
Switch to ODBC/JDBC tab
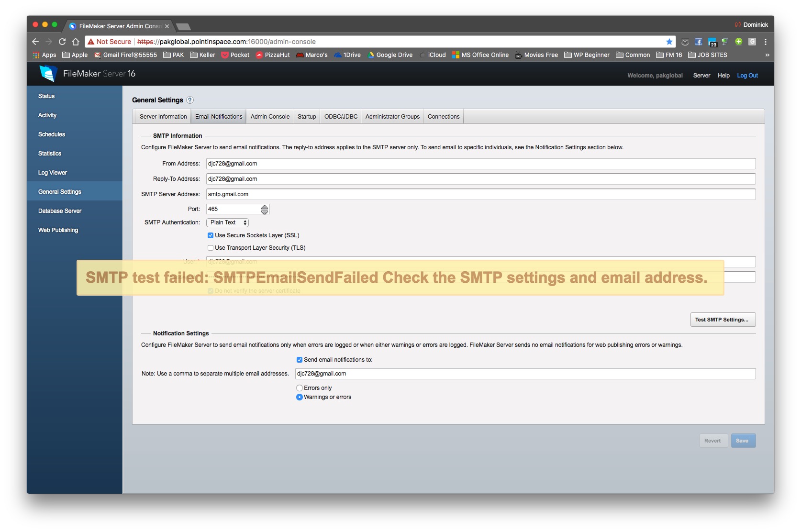341,117
